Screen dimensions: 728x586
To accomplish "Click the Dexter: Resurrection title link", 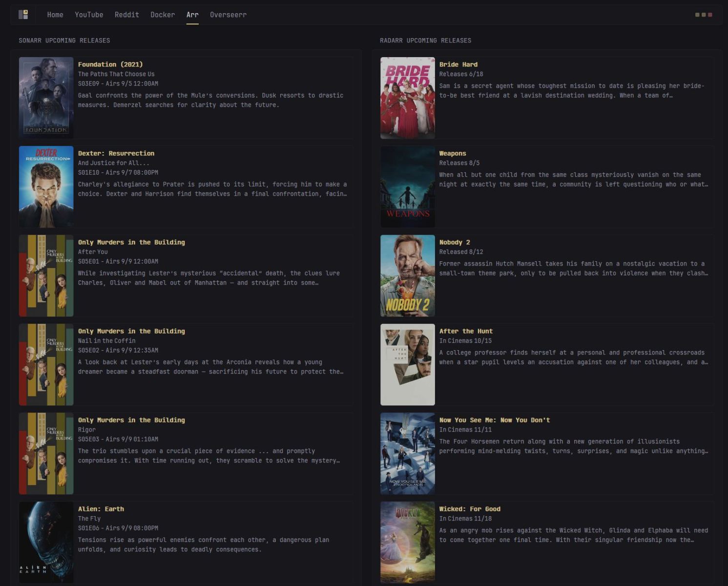I will pyautogui.click(x=116, y=153).
